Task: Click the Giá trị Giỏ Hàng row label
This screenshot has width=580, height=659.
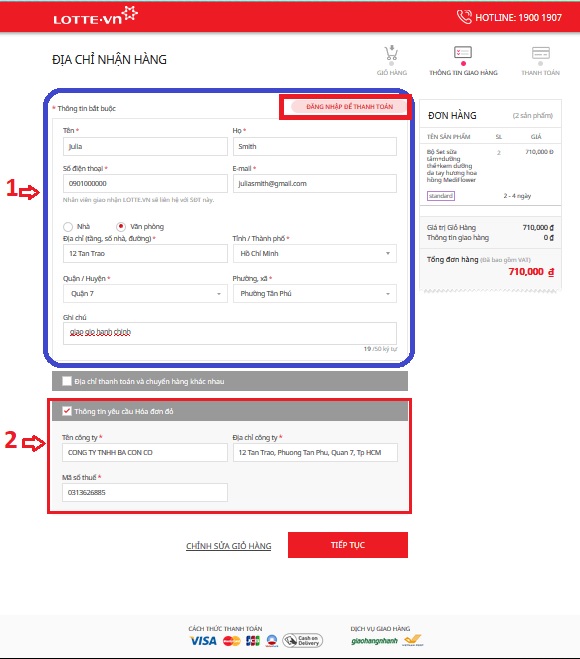Action: pos(451,227)
